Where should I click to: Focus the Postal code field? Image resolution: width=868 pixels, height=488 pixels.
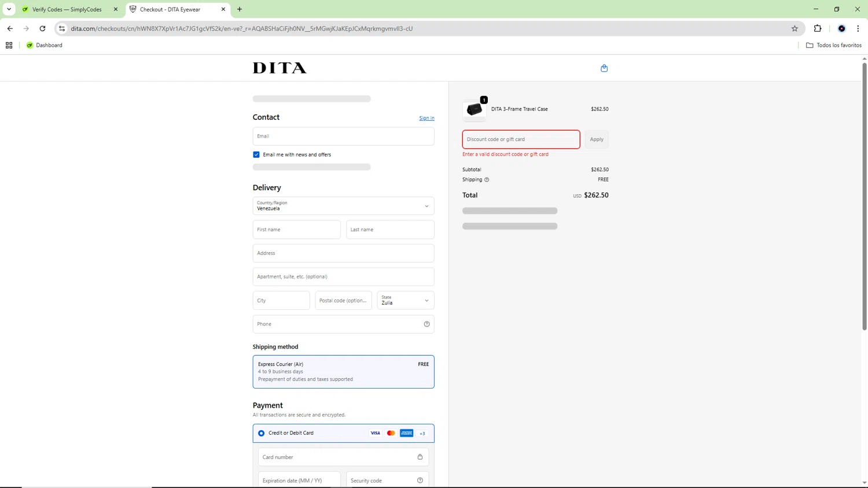tap(344, 300)
